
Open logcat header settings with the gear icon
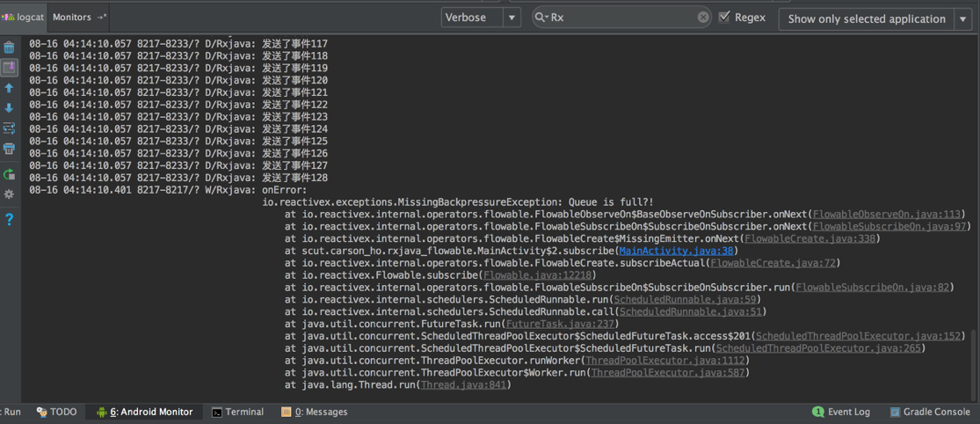coord(9,194)
